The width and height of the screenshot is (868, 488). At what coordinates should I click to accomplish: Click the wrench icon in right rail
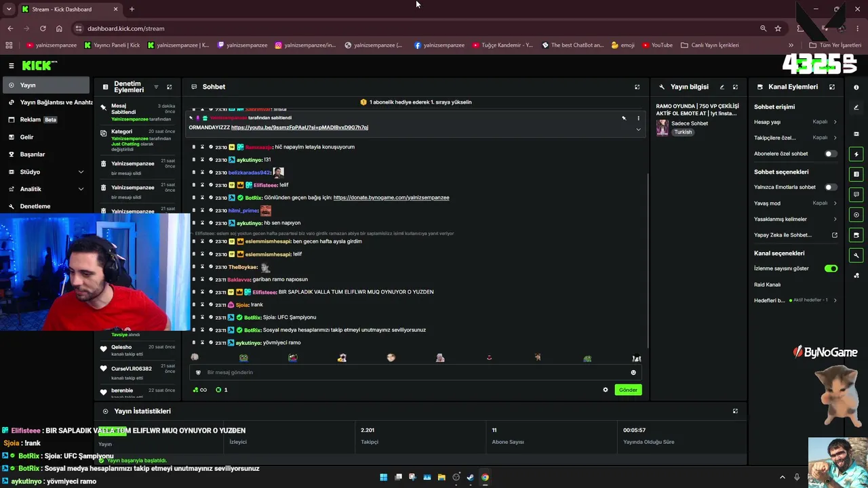pyautogui.click(x=856, y=256)
